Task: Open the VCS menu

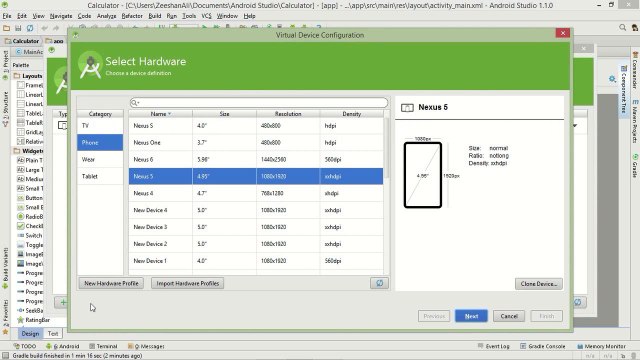Action: (207, 16)
